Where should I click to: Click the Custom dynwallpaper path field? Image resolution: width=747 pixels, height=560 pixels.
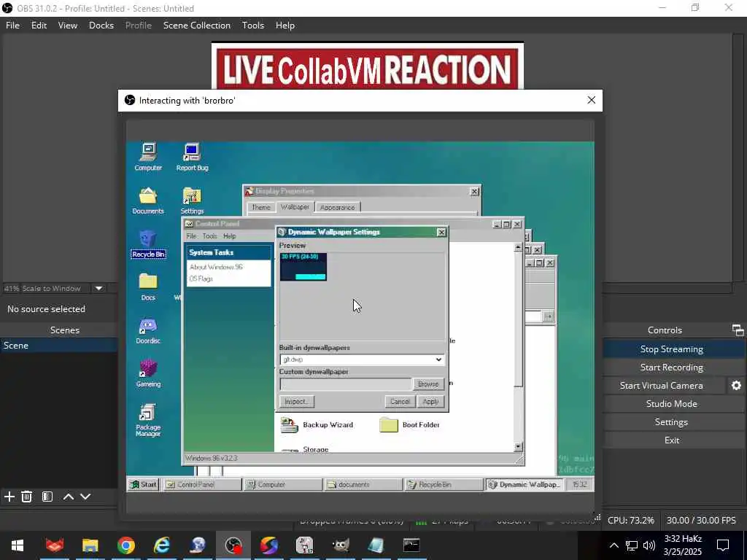(x=346, y=384)
